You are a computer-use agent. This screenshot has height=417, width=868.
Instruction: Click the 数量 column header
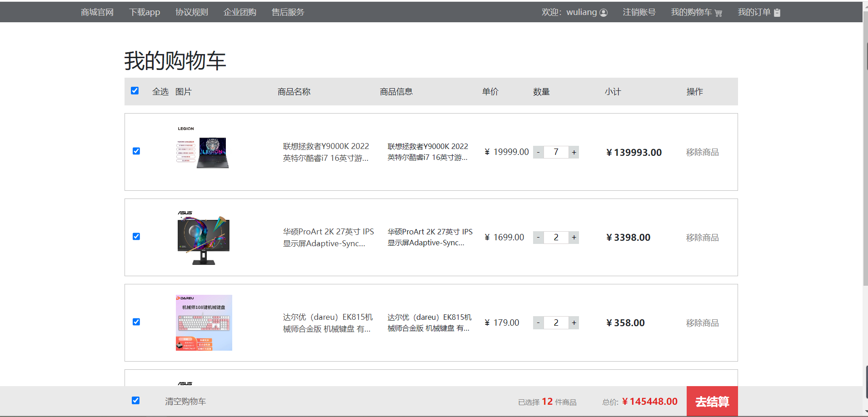[541, 92]
